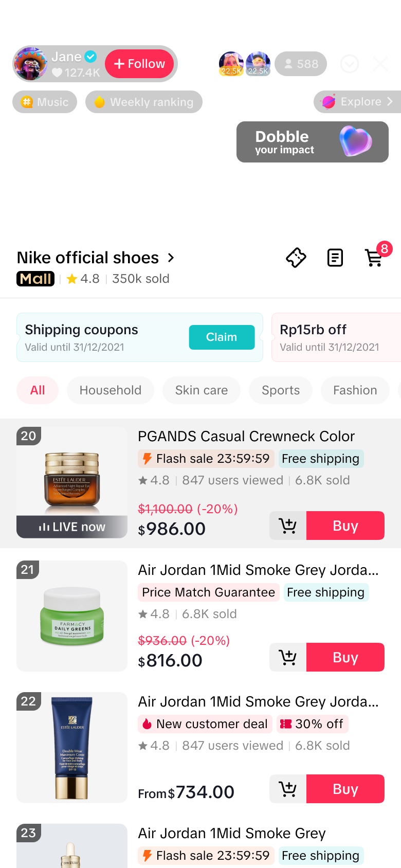Open Jane's profile avatar
This screenshot has width=401, height=868.
coord(31,64)
